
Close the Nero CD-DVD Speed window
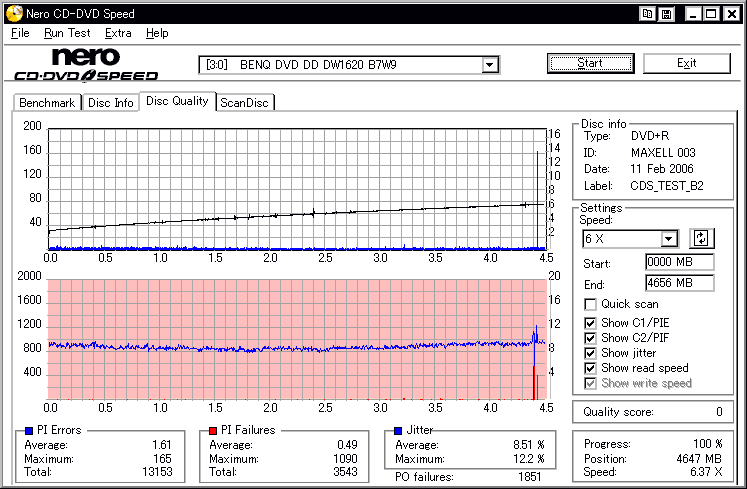[731, 14]
